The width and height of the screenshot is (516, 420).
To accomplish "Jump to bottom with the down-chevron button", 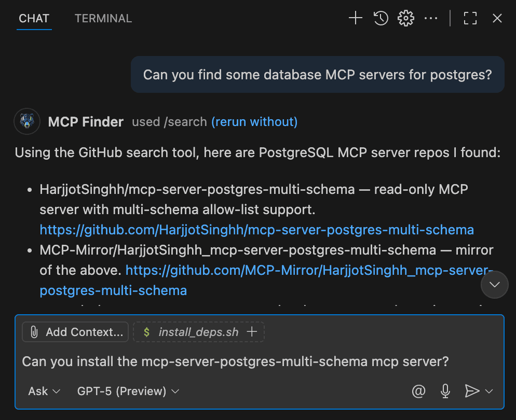I will (494, 285).
